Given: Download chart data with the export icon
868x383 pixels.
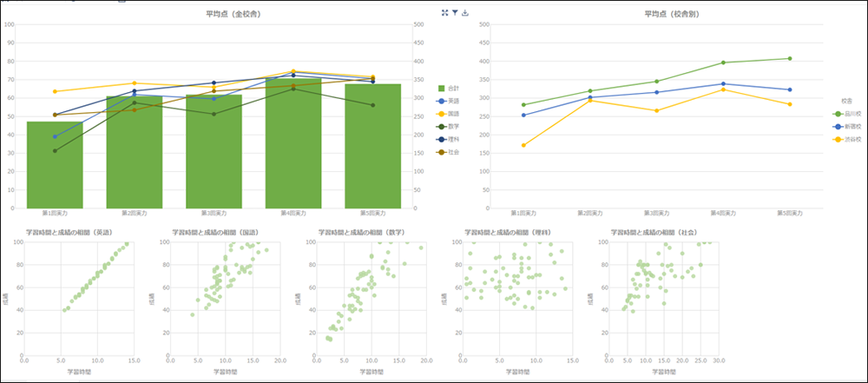Looking at the screenshot, I should point(465,13).
